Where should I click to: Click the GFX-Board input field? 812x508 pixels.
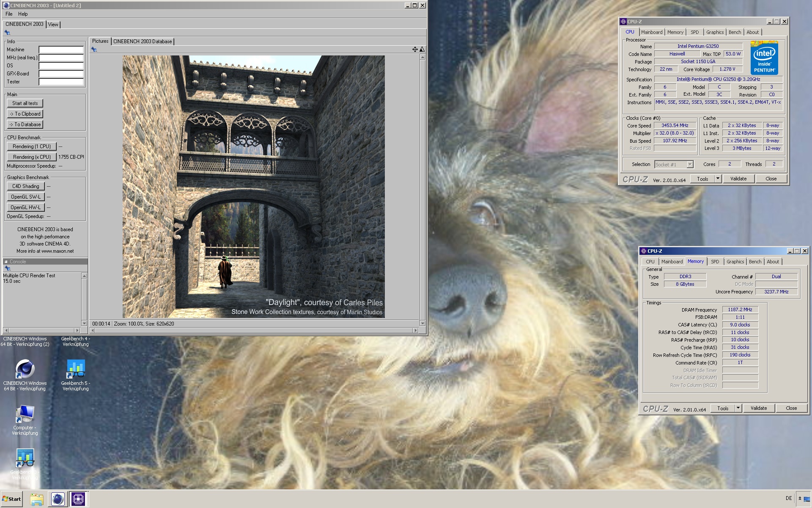pos(61,74)
